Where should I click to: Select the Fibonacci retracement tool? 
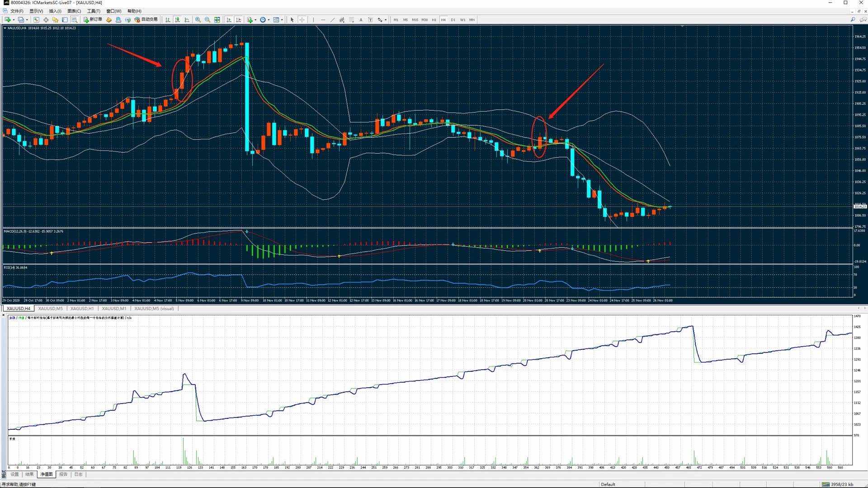click(351, 20)
